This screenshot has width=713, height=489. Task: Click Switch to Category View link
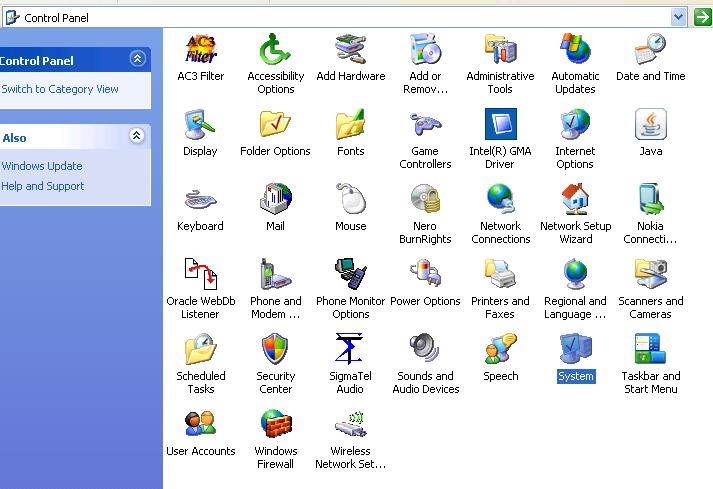60,89
